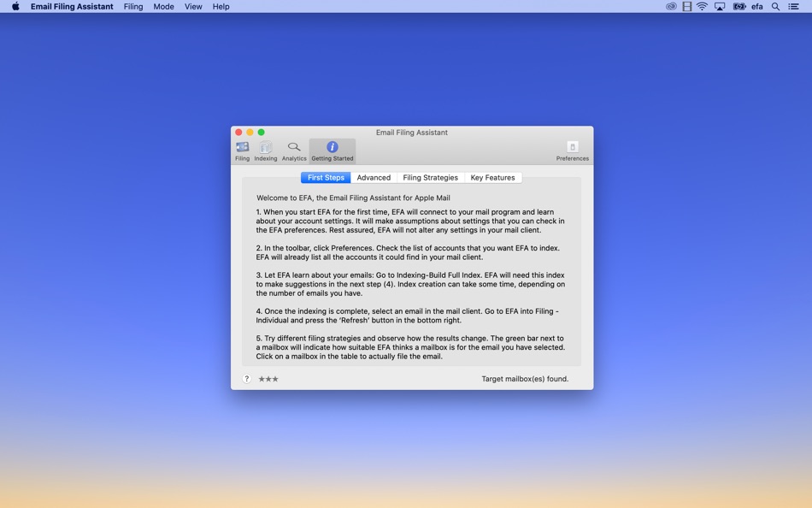This screenshot has width=812, height=508.
Task: Close the Email Filing Assistant window
Action: tap(238, 133)
